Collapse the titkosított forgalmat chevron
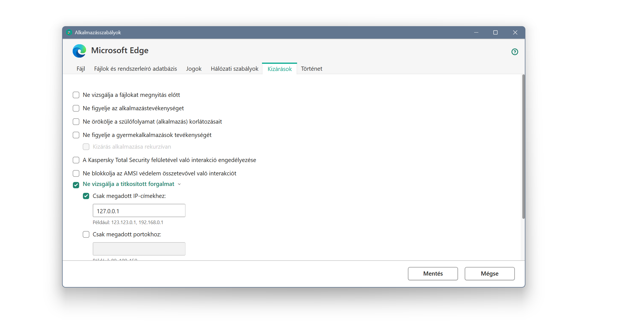This screenshot has width=644, height=336. click(179, 184)
